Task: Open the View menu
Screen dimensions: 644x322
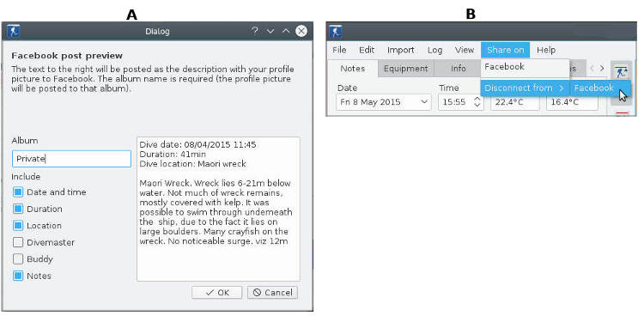Action: tap(465, 50)
